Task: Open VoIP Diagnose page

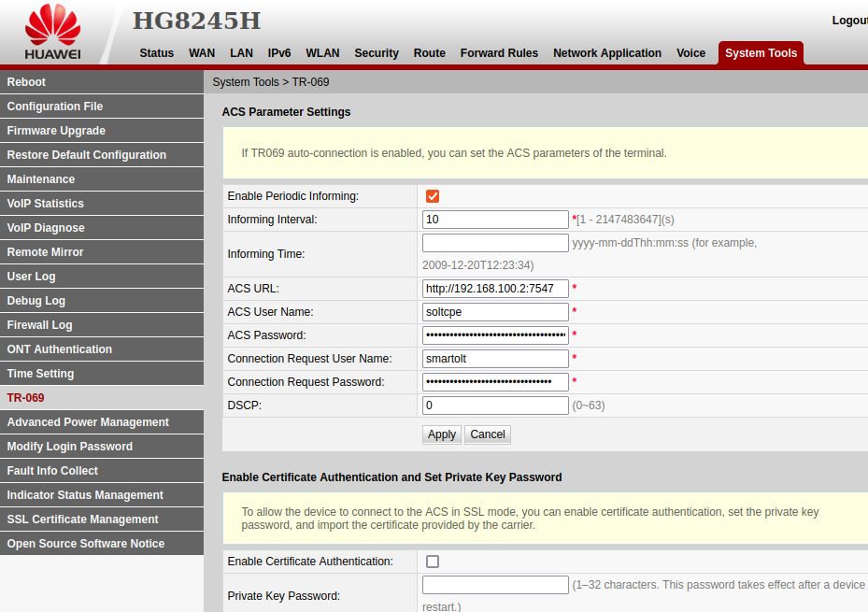Action: (102, 228)
